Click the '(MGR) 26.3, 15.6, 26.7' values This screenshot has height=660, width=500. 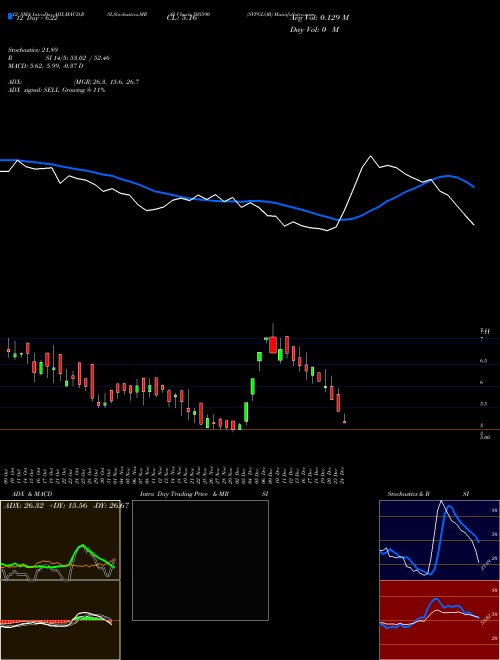106,82
